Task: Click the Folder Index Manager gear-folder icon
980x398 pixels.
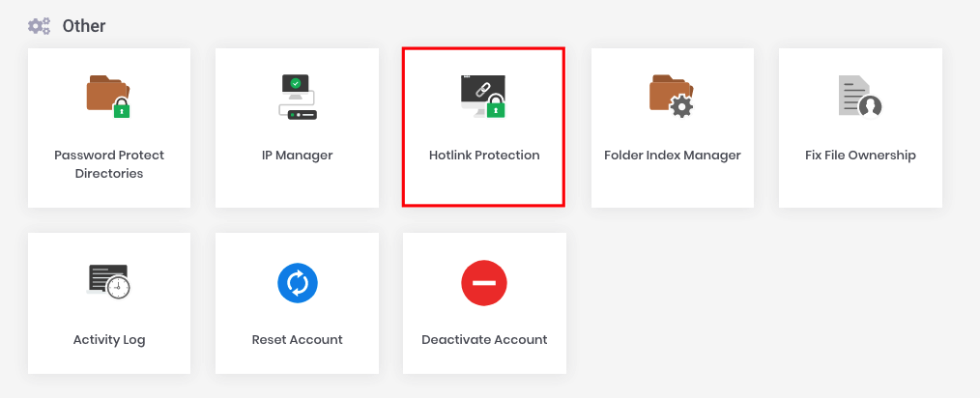Action: pos(672,97)
